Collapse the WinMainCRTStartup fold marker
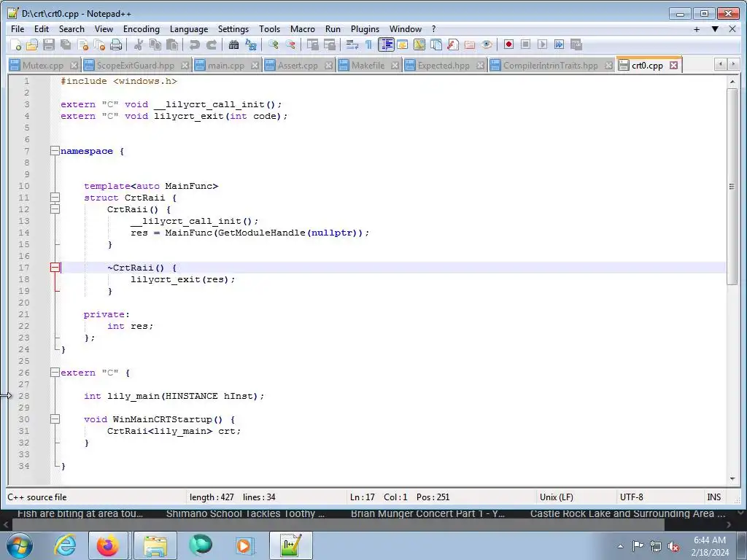The height and width of the screenshot is (560, 747). point(55,419)
